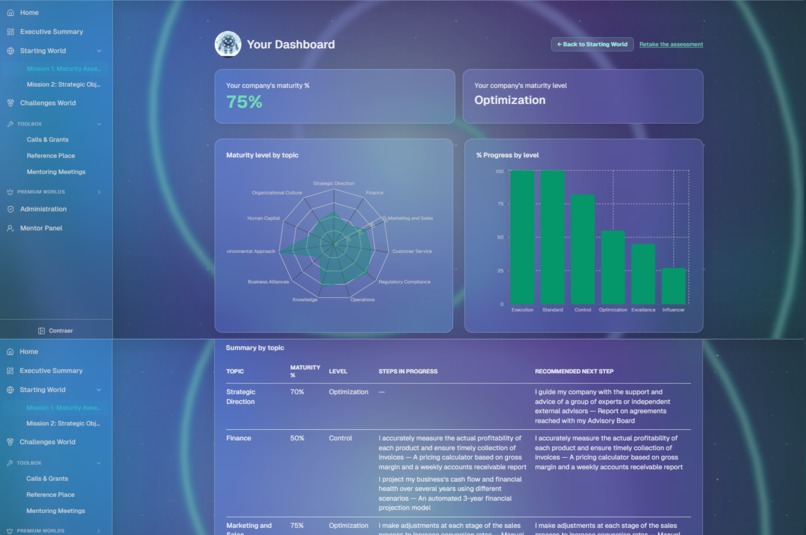Collapse Starting World chevron beside Summary table
Image resolution: width=806 pixels, height=535 pixels.
[x=99, y=390]
